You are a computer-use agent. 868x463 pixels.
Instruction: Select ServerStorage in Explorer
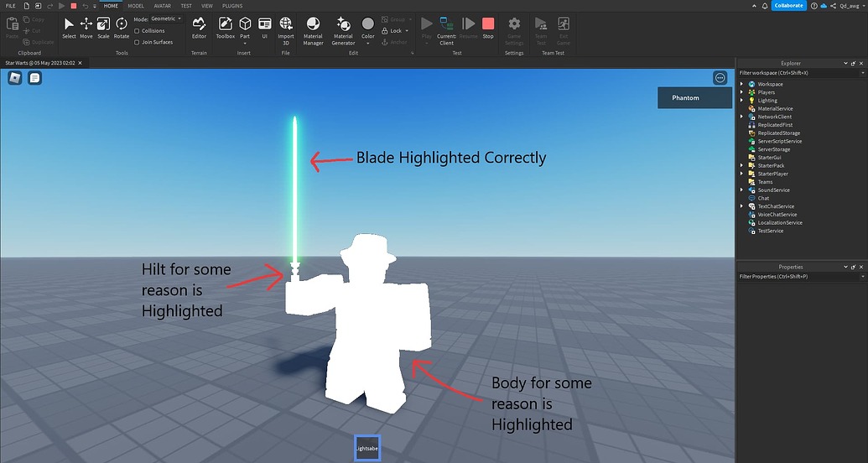coord(774,149)
